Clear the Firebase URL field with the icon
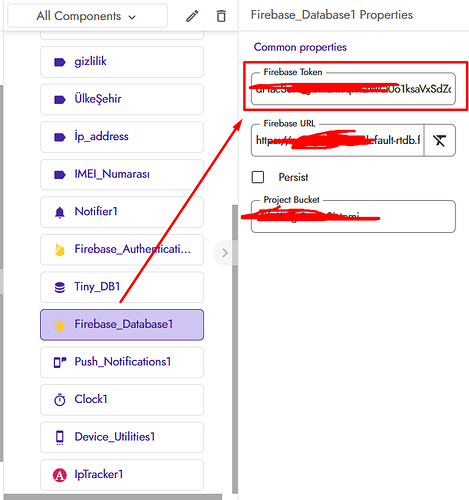Screen dimensions: 469x500 (x=440, y=140)
